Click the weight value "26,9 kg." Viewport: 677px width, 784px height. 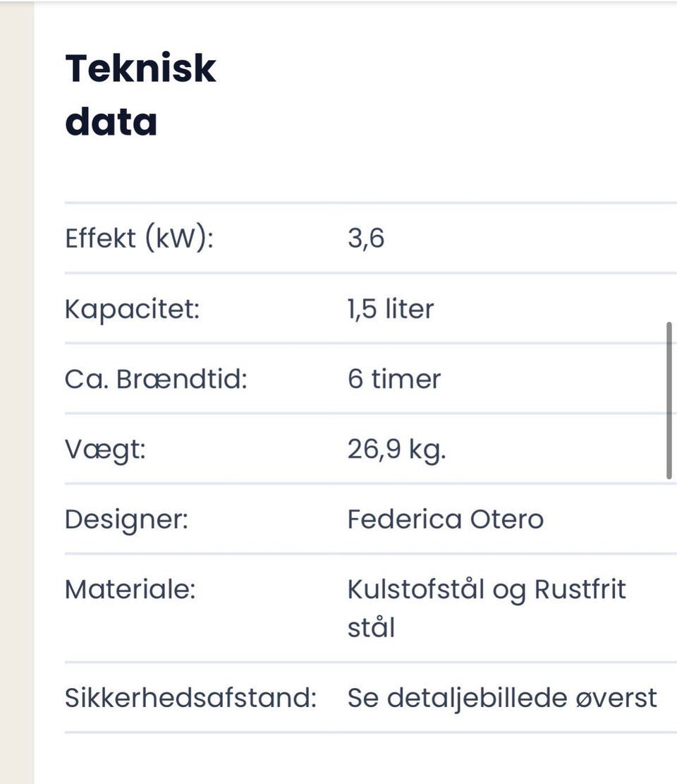point(396,450)
